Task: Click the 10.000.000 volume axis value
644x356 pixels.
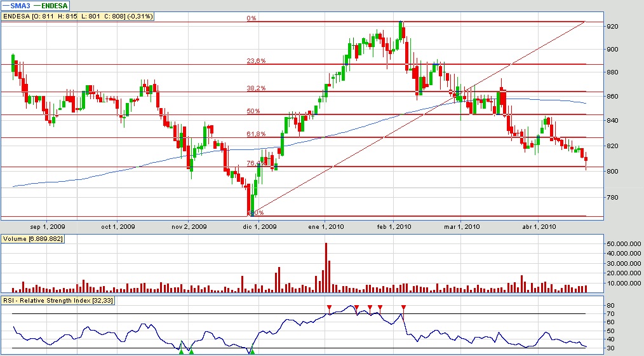Action: click(x=624, y=283)
